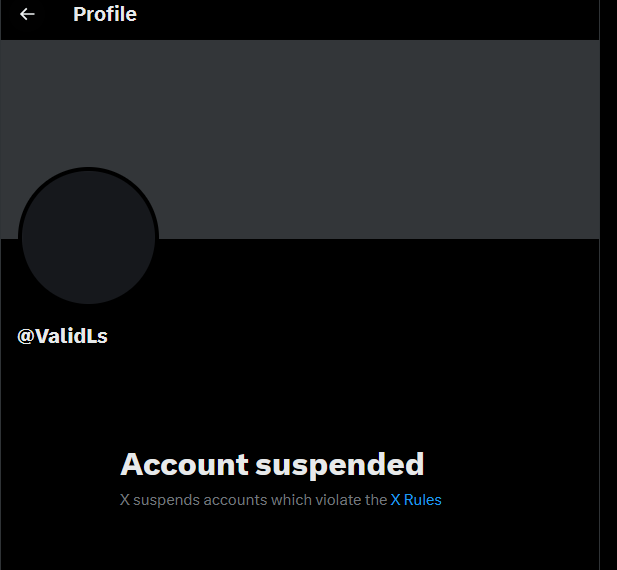
Task: Select the empty avatar placeholder circle
Action: pyautogui.click(x=89, y=236)
